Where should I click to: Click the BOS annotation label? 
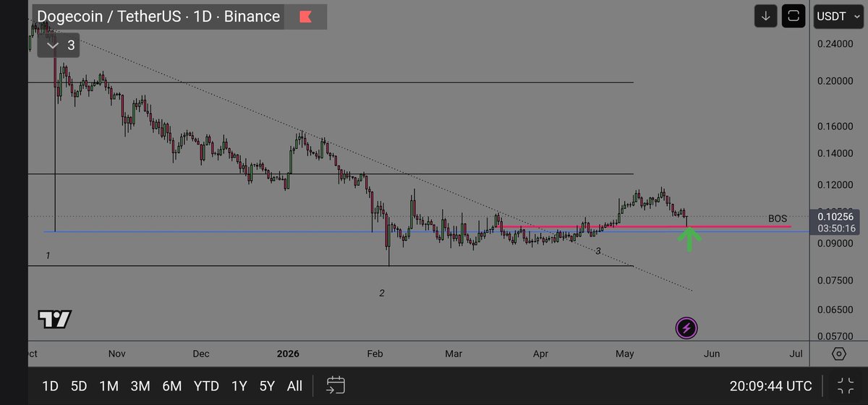778,218
